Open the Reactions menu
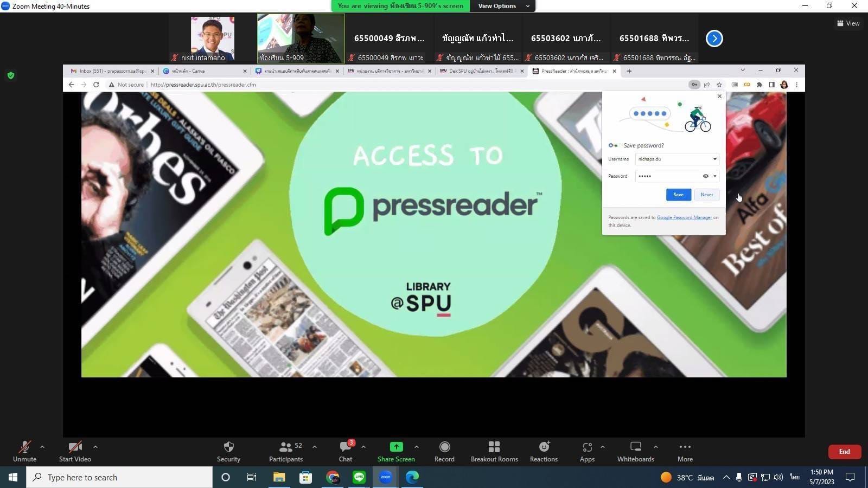The height and width of the screenshot is (488, 868). (x=544, y=447)
